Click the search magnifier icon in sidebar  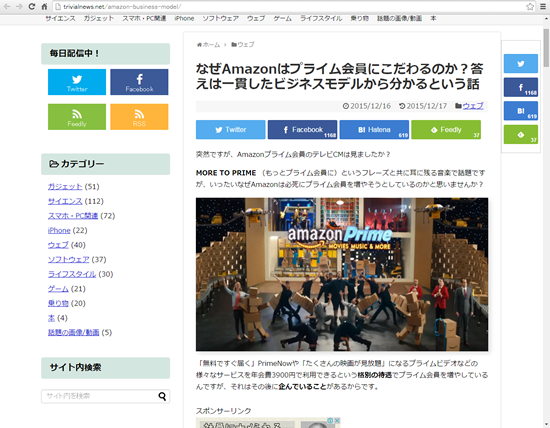click(x=162, y=396)
